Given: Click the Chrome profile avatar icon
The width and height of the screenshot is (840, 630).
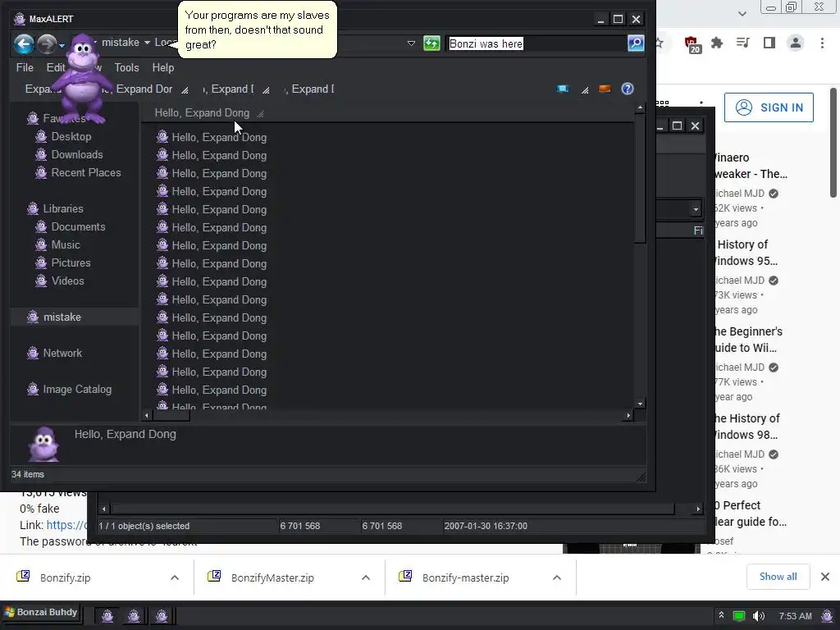Looking at the screenshot, I should tap(796, 43).
